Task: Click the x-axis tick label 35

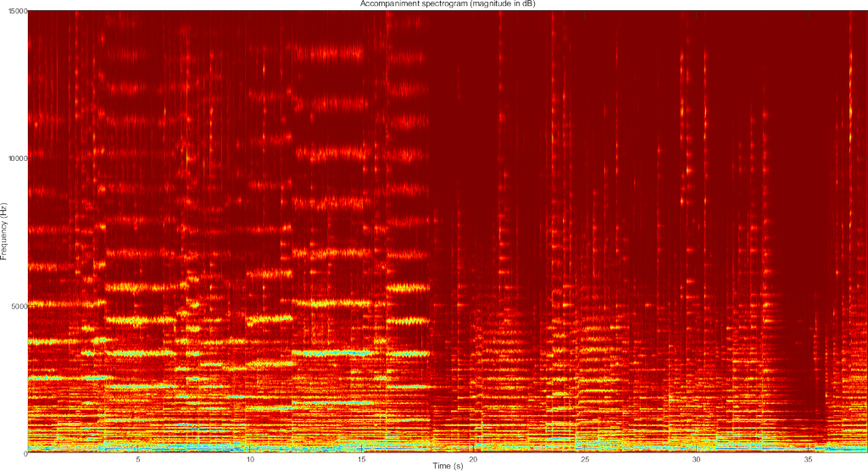Action: 808,460
